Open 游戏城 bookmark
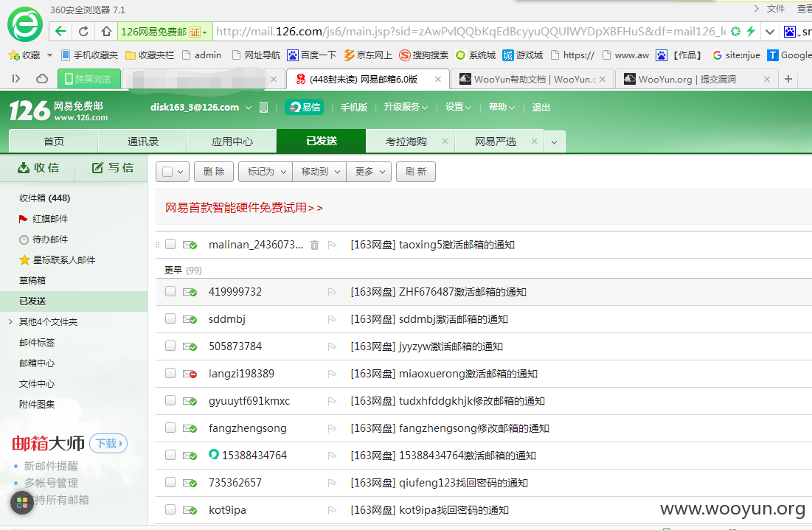812x530 pixels. [x=523, y=55]
